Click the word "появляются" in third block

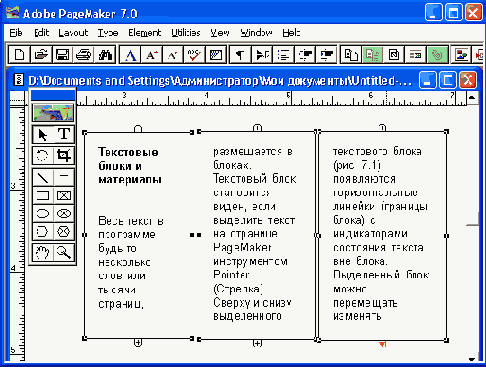(364, 179)
